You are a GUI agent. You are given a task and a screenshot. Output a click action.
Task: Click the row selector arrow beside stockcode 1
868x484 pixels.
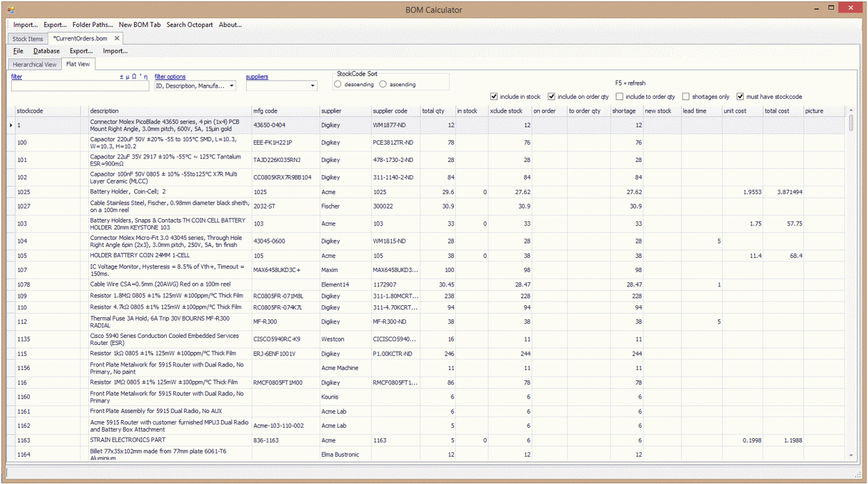tap(12, 125)
